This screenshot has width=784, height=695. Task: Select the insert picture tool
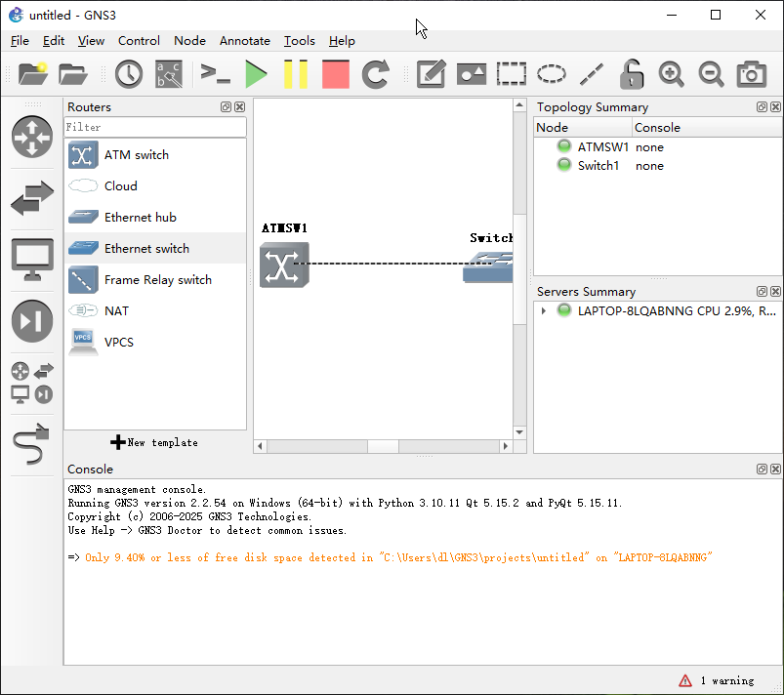click(471, 74)
